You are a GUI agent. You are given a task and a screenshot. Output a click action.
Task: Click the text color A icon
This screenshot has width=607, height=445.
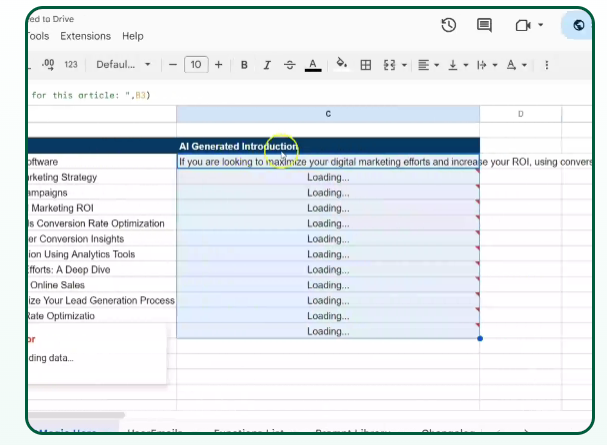tap(313, 65)
